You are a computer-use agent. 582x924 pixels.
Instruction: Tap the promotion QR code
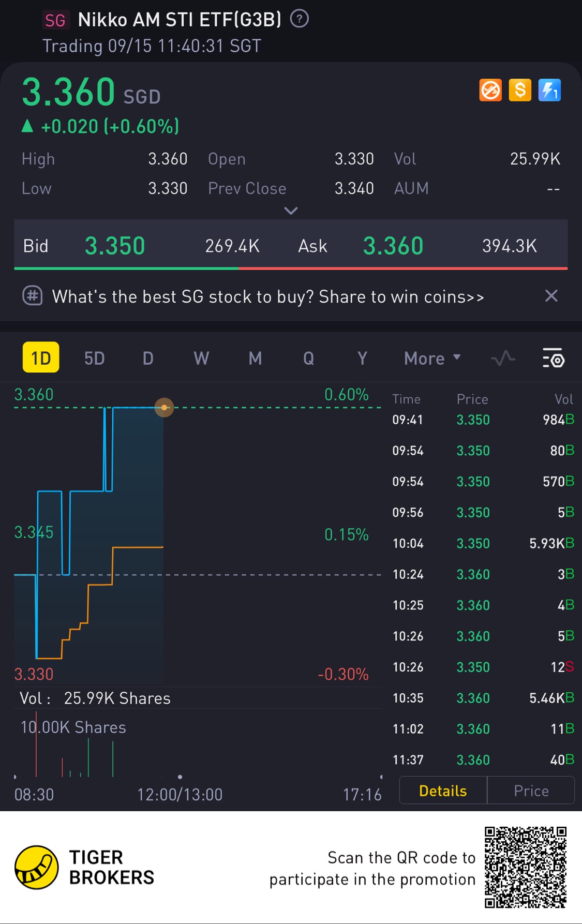tap(525, 867)
